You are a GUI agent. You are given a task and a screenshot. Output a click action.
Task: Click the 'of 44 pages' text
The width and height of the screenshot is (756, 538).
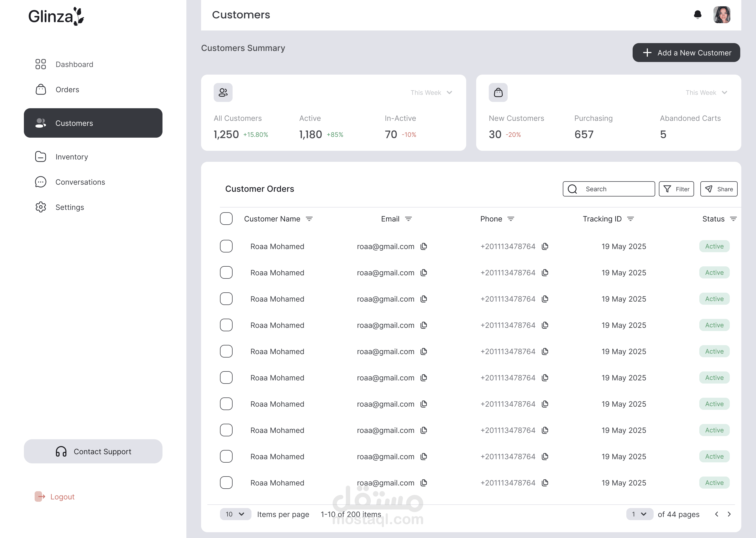point(679,514)
